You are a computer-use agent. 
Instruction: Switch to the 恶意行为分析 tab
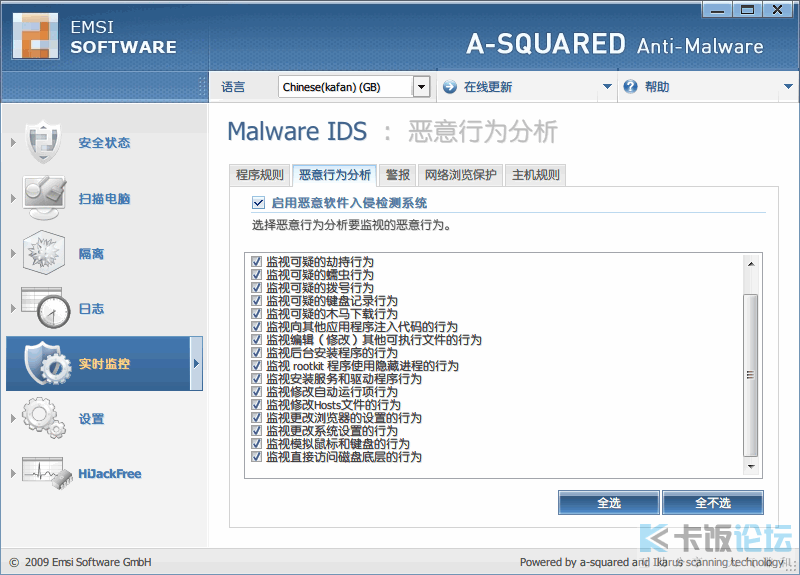pyautogui.click(x=335, y=175)
